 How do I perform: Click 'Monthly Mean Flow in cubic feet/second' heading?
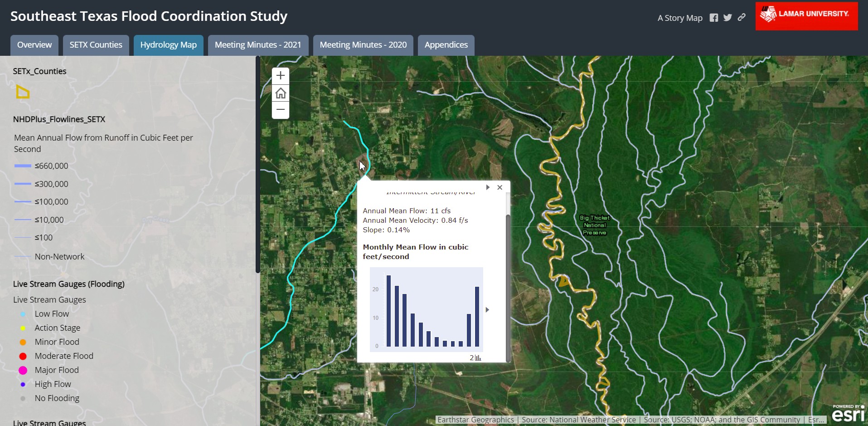pos(416,252)
